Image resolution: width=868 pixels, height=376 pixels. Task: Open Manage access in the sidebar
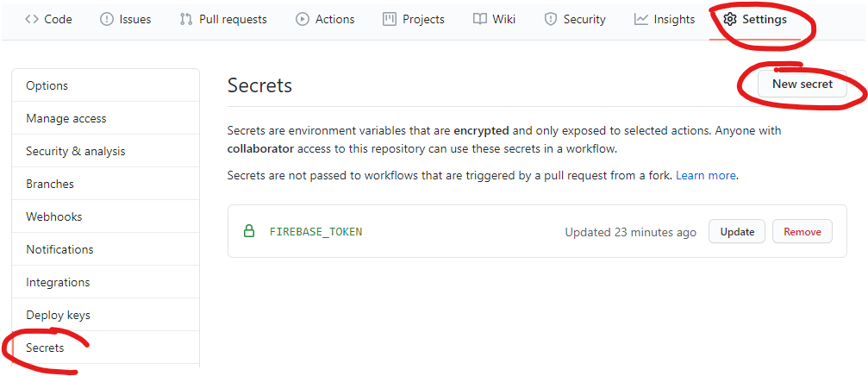(66, 118)
